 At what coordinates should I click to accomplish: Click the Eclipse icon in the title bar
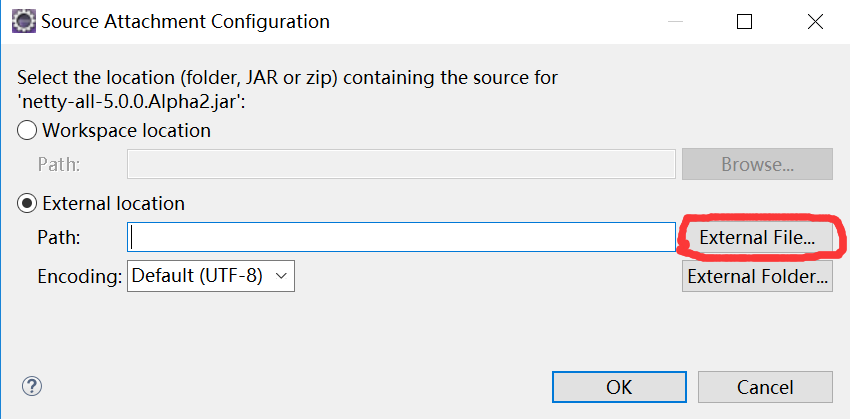point(24,22)
